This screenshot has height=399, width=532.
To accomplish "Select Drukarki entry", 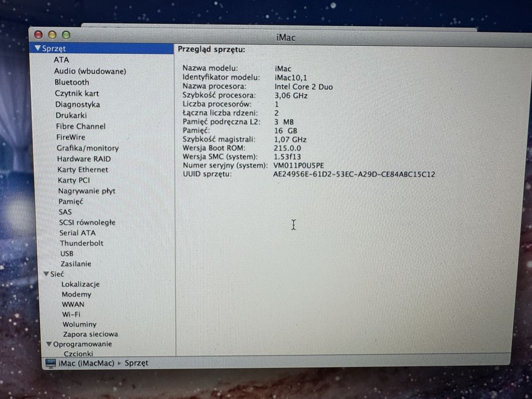I will [x=71, y=115].
